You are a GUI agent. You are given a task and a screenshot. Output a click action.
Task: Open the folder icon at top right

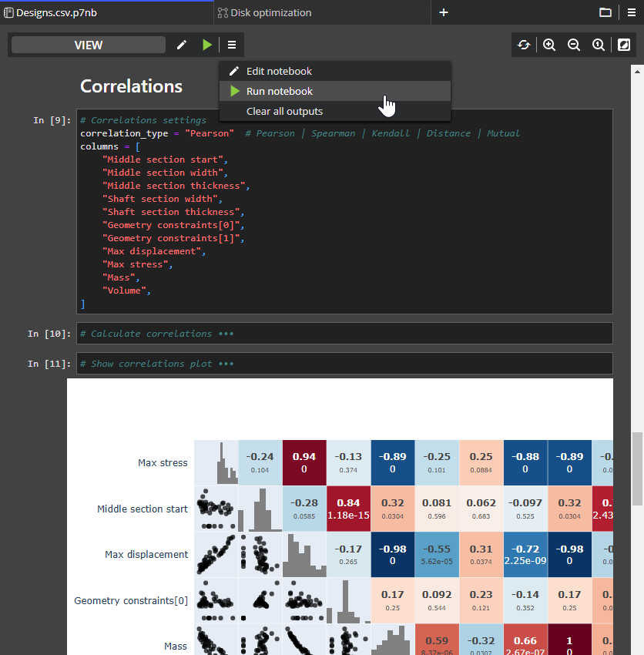click(605, 12)
